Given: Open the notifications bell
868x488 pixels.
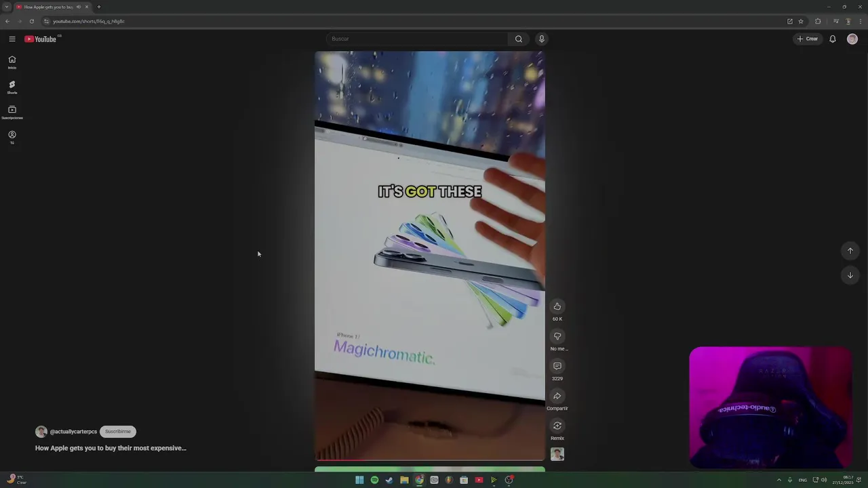Looking at the screenshot, I should click(x=833, y=39).
